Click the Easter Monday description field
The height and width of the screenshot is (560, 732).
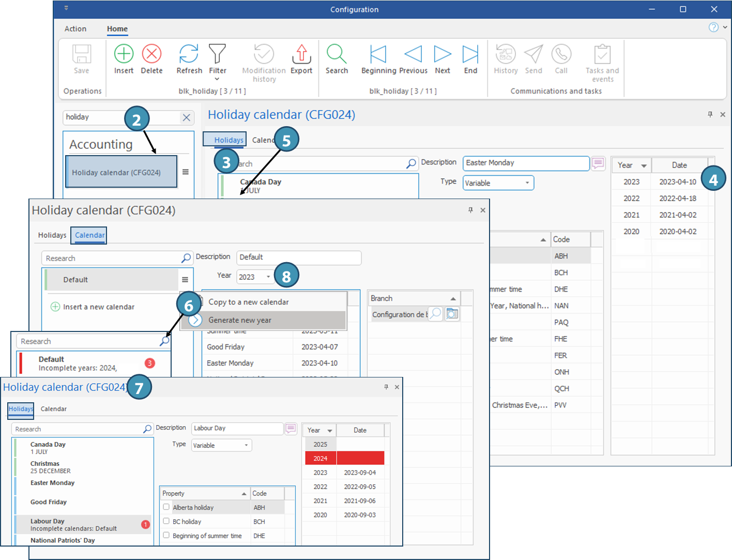pos(525,163)
